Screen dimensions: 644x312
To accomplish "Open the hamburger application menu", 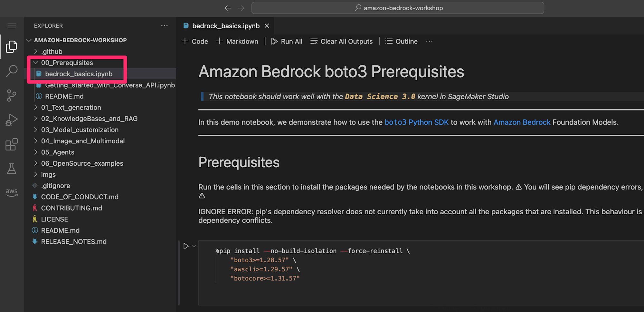I will click(12, 26).
